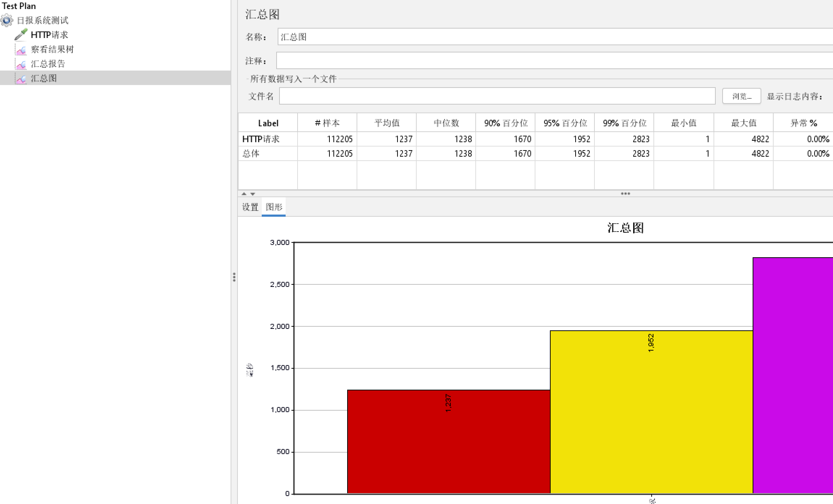Click the graph icon of 汇总图 in tree

pos(21,79)
